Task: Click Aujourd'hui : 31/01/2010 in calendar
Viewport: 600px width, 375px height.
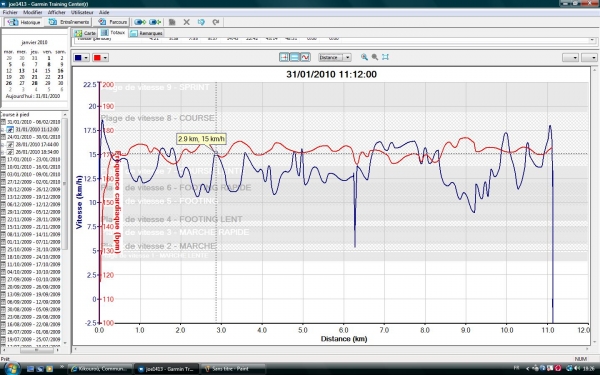Action: coord(33,96)
